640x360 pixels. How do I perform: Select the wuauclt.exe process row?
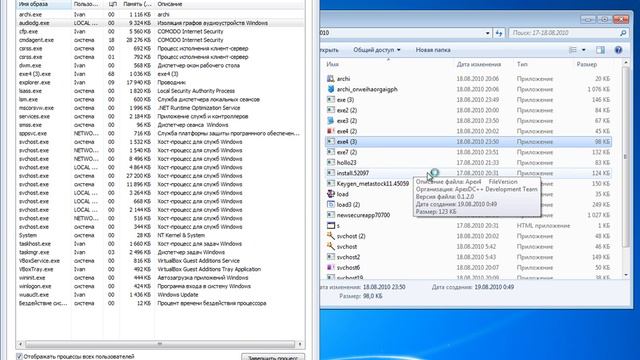(160, 295)
